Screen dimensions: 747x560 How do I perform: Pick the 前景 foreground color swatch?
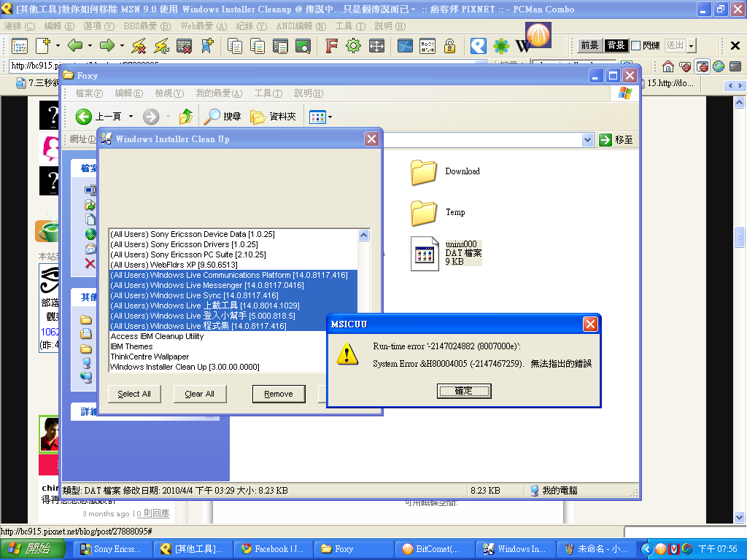(x=589, y=45)
